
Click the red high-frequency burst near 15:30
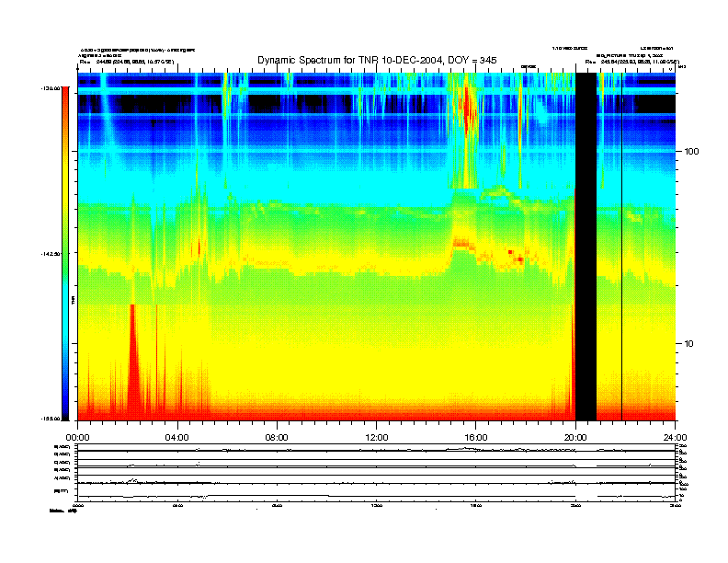[468, 109]
